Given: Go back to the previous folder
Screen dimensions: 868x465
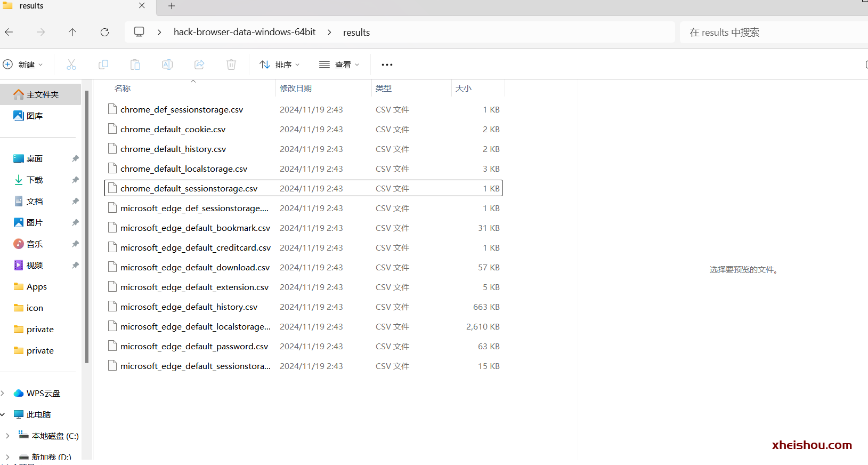Looking at the screenshot, I should point(9,33).
